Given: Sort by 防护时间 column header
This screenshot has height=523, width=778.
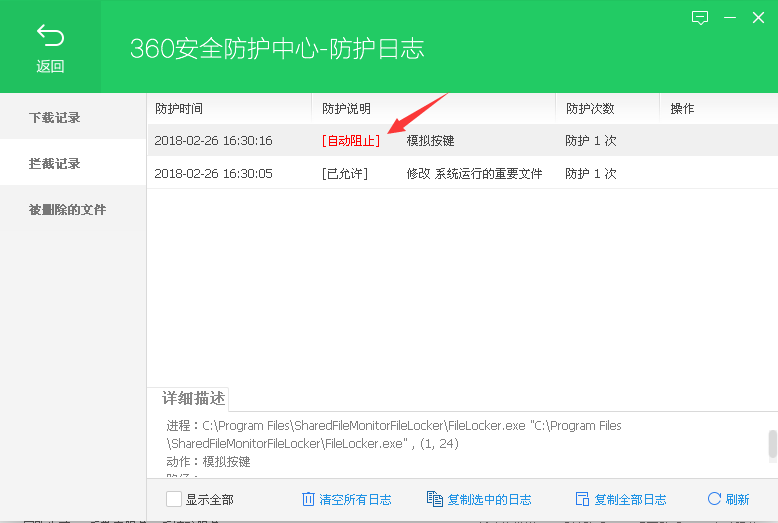Looking at the screenshot, I should coord(230,109).
